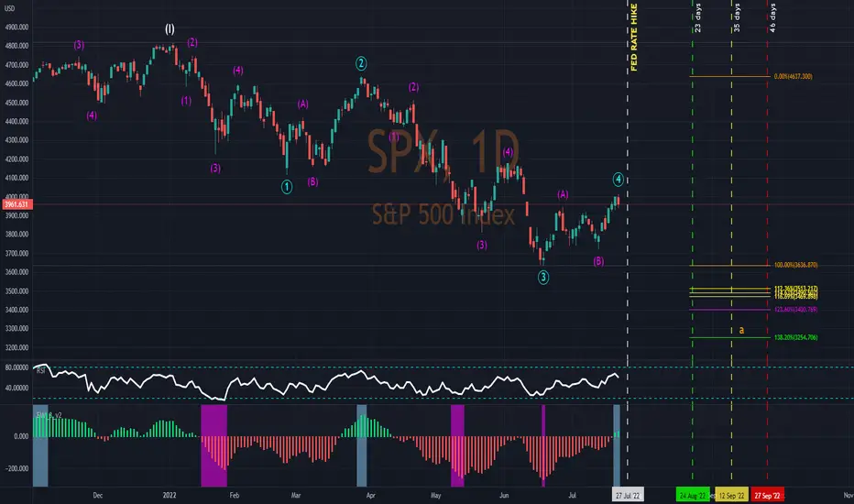Click the green 24 Aug '22 date marker
The height and width of the screenshot is (504, 854).
(693, 495)
